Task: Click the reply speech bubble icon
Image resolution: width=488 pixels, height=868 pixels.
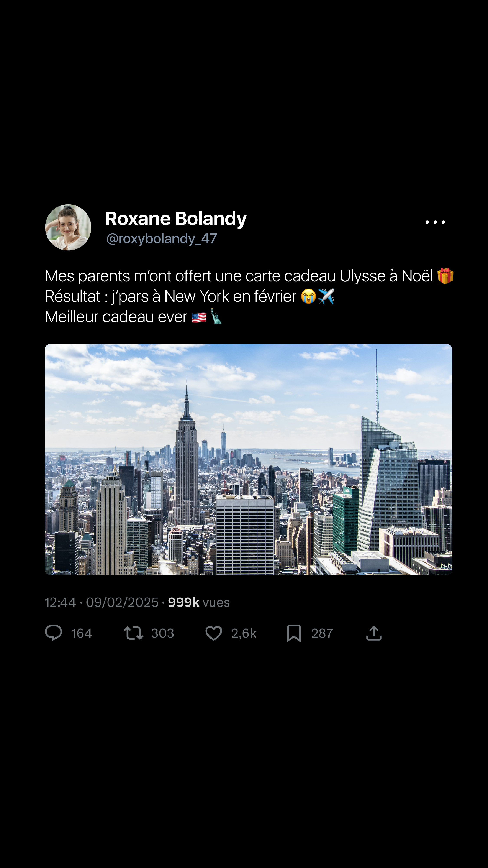Action: (54, 633)
